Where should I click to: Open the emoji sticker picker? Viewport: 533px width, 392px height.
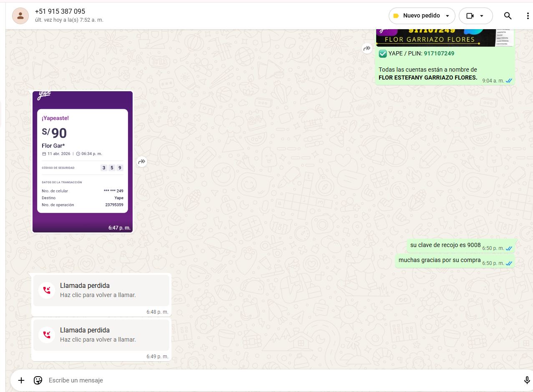(38, 380)
